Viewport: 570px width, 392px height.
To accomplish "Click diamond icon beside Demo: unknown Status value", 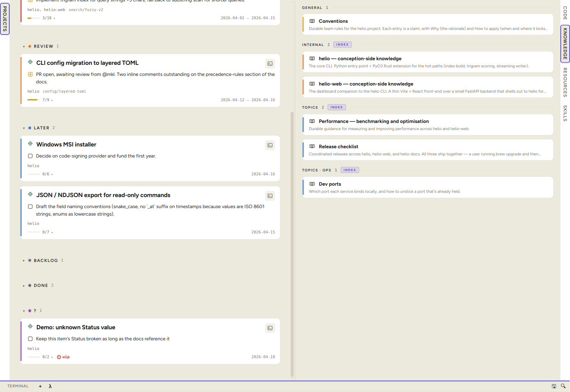I will tap(30, 326).
